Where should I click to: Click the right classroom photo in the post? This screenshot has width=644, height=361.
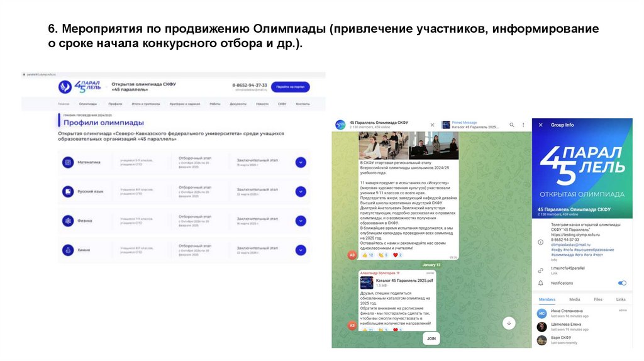434,145
